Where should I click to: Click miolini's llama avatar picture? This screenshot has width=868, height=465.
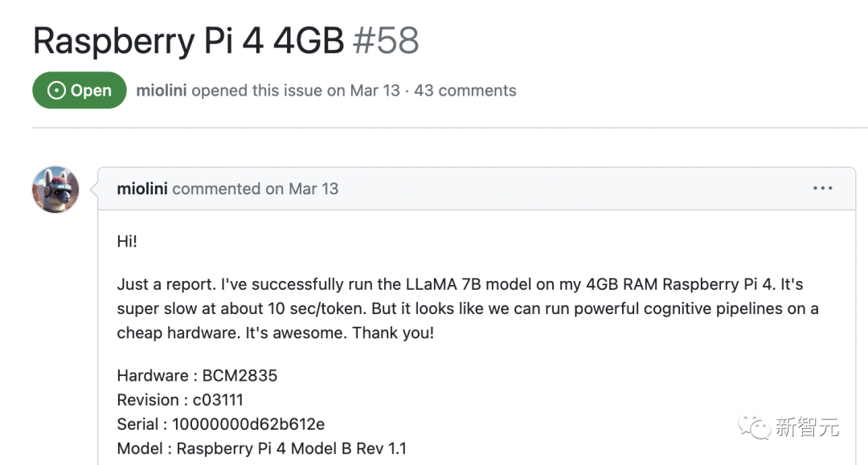[55, 190]
